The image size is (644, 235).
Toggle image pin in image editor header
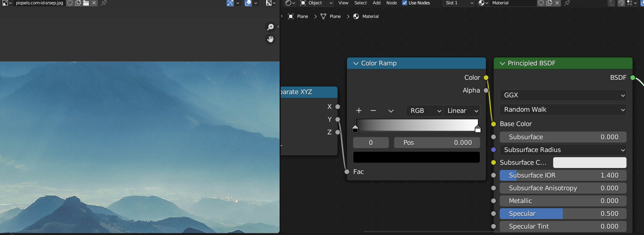pos(104,3)
